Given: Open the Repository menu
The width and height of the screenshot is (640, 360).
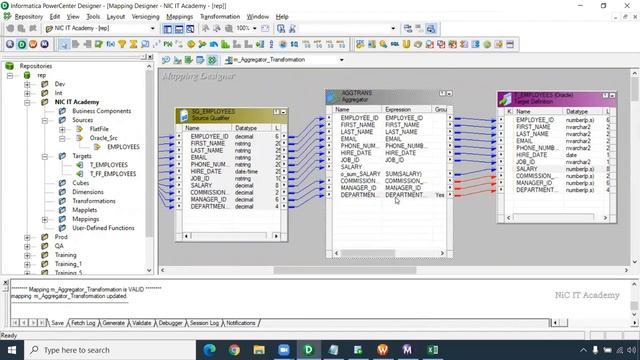Looking at the screenshot, I should (29, 17).
